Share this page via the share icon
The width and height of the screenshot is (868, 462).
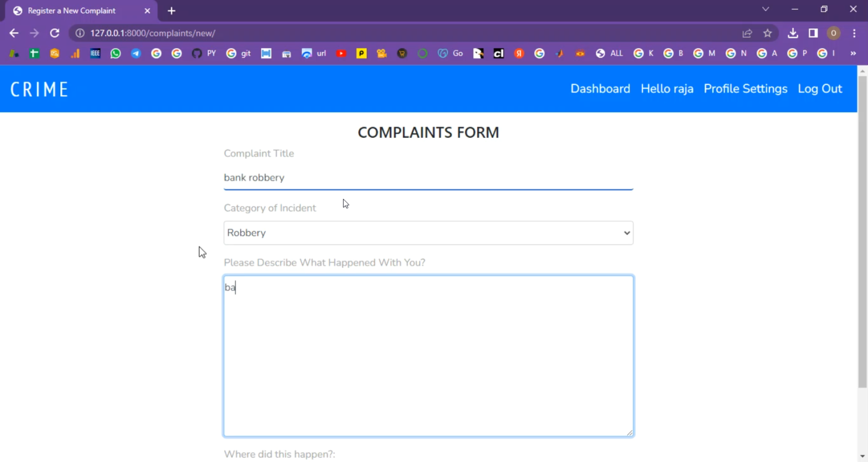tap(747, 33)
